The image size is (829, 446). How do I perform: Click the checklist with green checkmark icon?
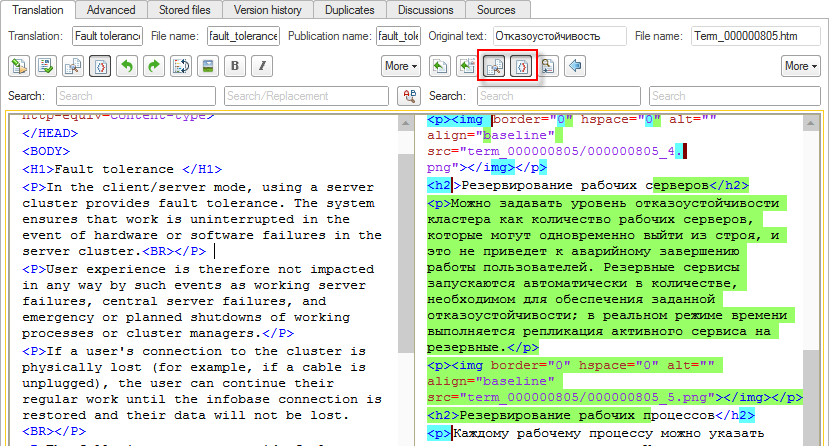(46, 66)
